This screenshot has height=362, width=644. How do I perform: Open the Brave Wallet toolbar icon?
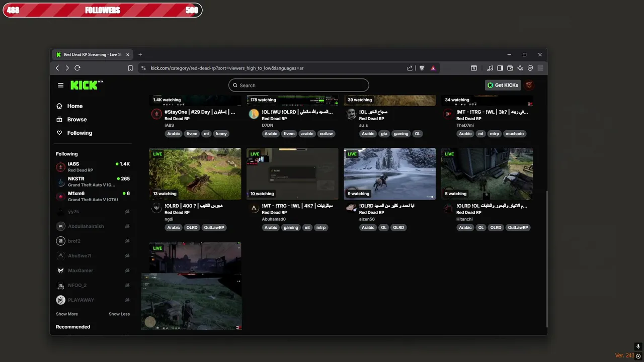pyautogui.click(x=510, y=68)
